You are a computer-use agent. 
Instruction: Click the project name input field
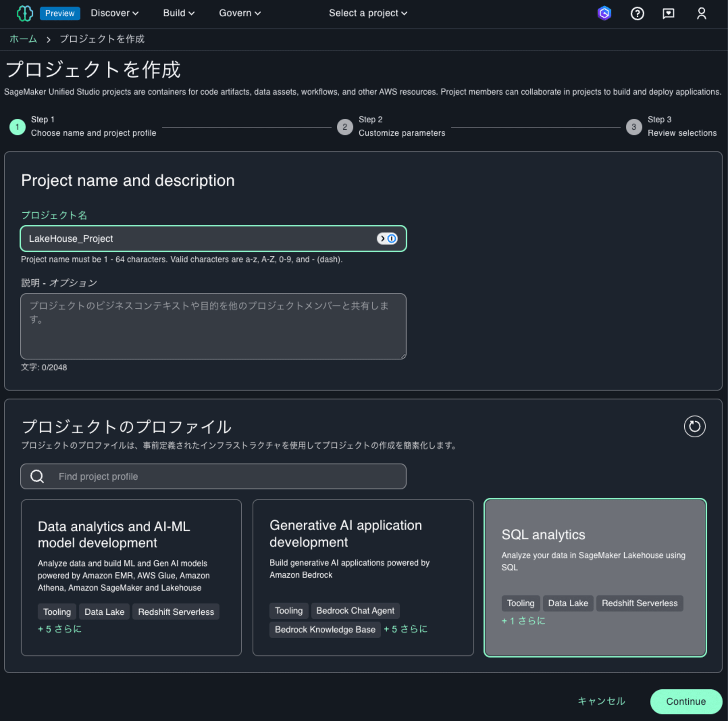click(x=213, y=239)
